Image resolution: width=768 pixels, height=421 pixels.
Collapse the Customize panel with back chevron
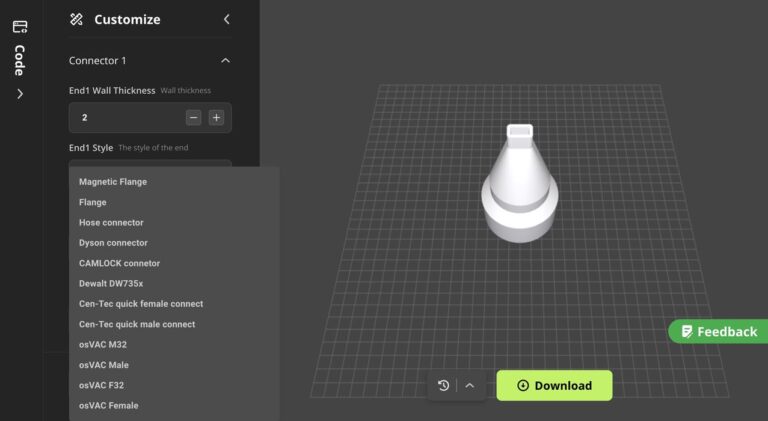click(x=226, y=19)
